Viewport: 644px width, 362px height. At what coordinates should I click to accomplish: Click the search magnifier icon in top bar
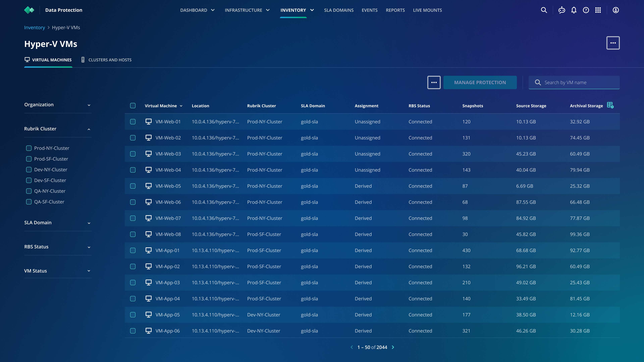tap(544, 10)
